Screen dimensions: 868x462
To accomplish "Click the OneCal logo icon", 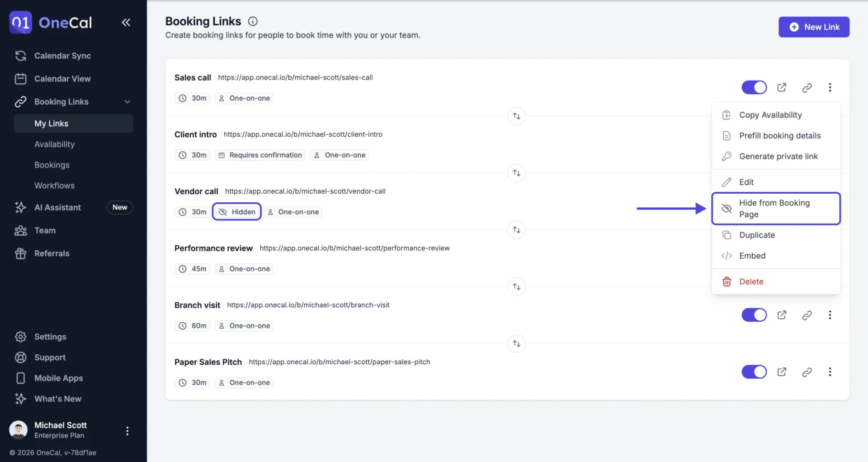I will (x=21, y=23).
